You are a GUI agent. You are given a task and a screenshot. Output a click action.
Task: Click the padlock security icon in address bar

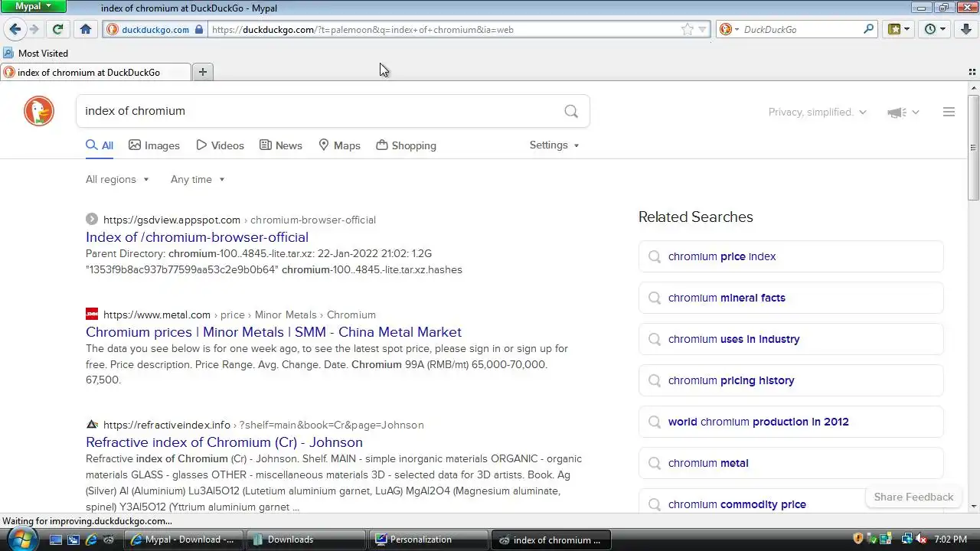click(199, 29)
